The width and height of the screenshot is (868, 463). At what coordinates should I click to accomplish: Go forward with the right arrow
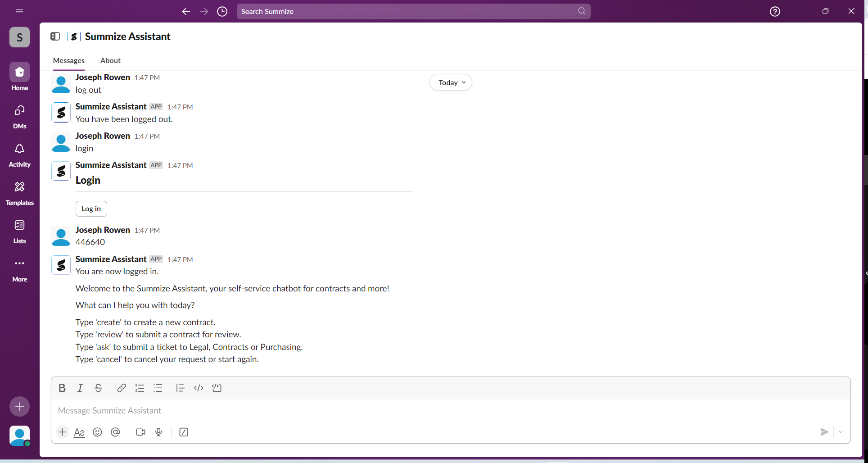(204, 11)
